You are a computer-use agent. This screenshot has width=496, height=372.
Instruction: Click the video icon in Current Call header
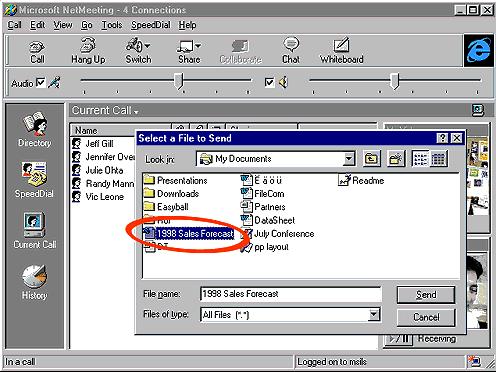tap(478, 110)
